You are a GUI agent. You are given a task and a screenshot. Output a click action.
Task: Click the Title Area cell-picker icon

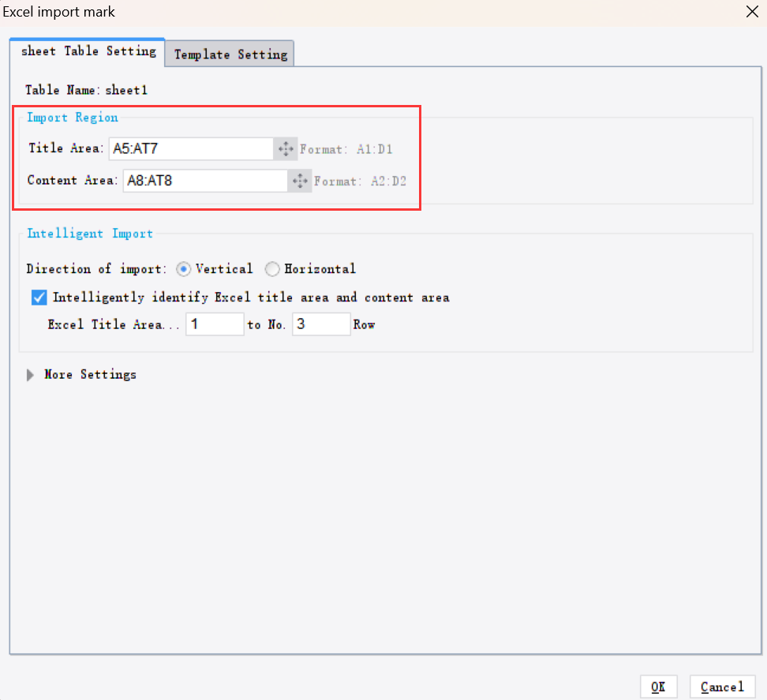point(286,148)
